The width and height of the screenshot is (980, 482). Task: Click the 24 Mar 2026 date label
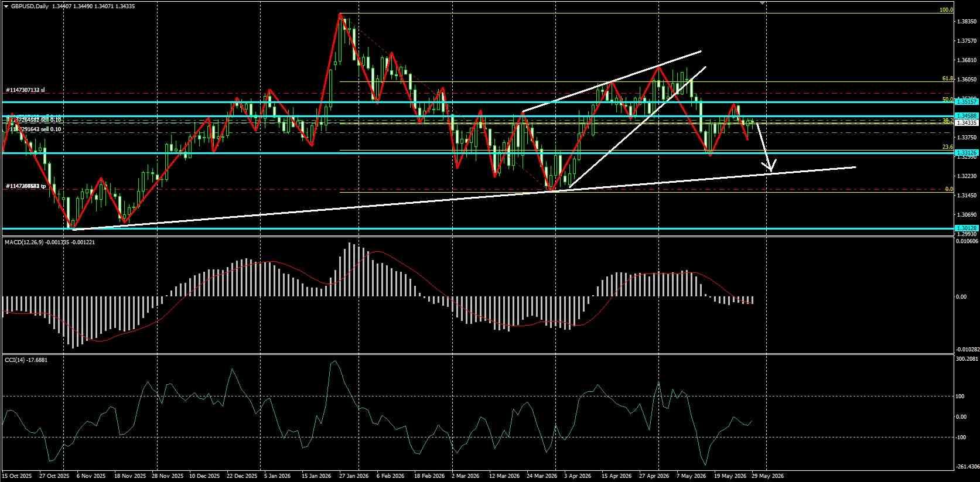[542, 476]
